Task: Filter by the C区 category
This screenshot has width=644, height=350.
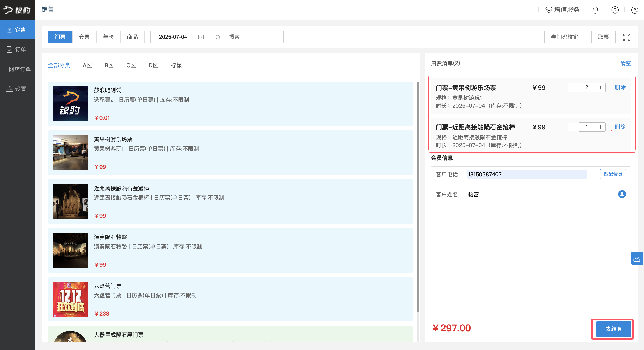Action: coord(131,65)
